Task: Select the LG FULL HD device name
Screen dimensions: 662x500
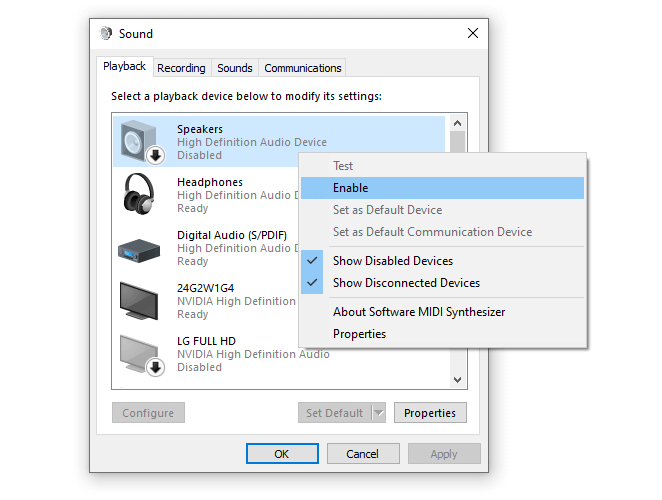Action: [206, 341]
